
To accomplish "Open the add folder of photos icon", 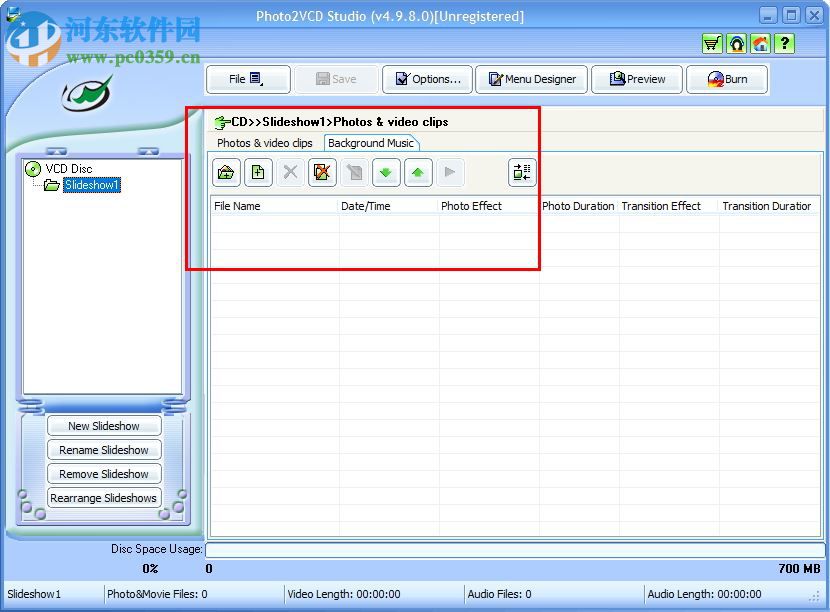I will (x=226, y=172).
